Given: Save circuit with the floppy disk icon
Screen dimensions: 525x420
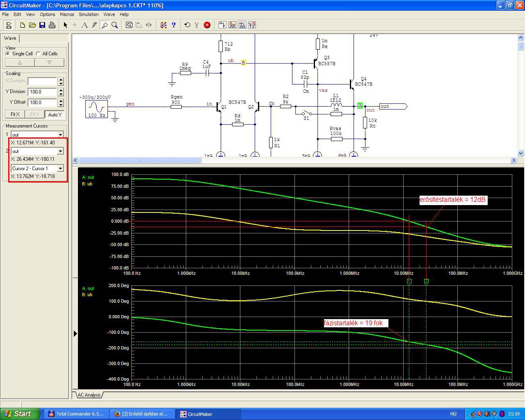Looking at the screenshot, I should click(42, 25).
